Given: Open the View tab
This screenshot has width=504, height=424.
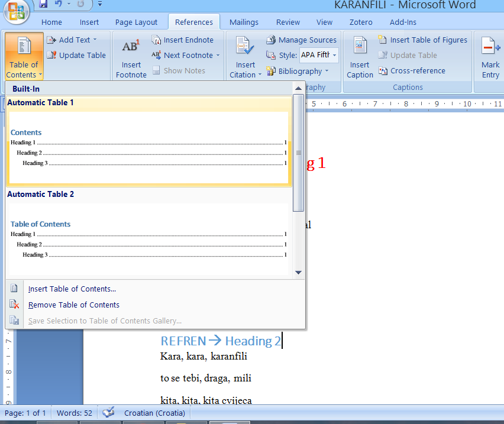Looking at the screenshot, I should click(x=324, y=22).
